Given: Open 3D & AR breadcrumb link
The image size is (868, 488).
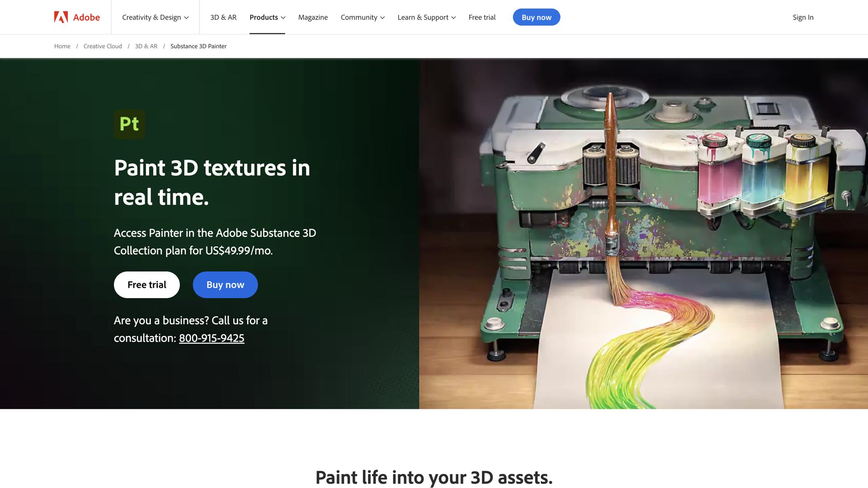Looking at the screenshot, I should pos(146,46).
